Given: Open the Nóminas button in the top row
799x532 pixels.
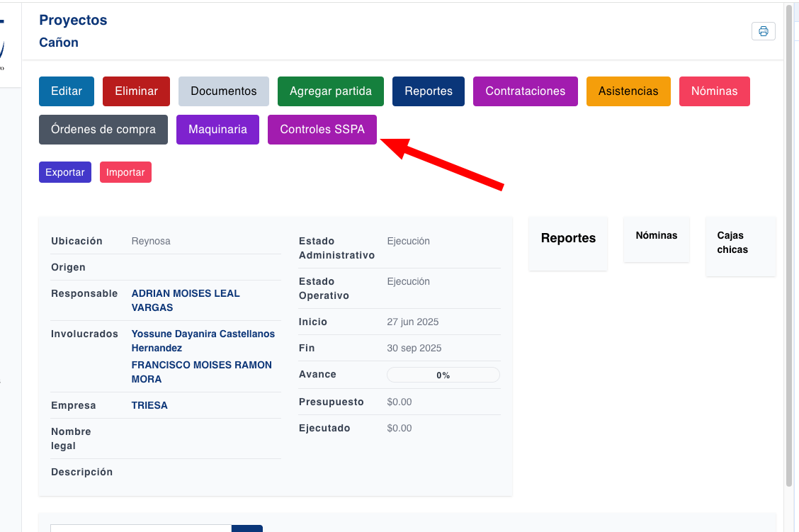Looking at the screenshot, I should click(714, 91).
